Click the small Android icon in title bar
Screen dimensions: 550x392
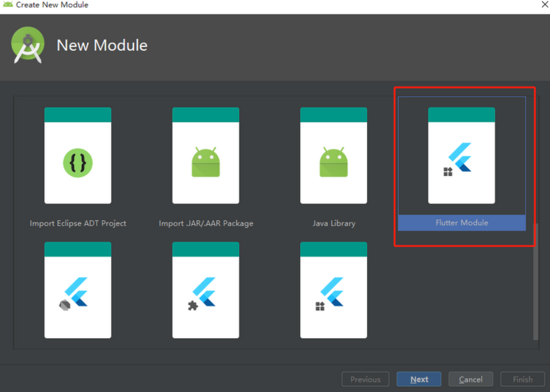(7, 5)
